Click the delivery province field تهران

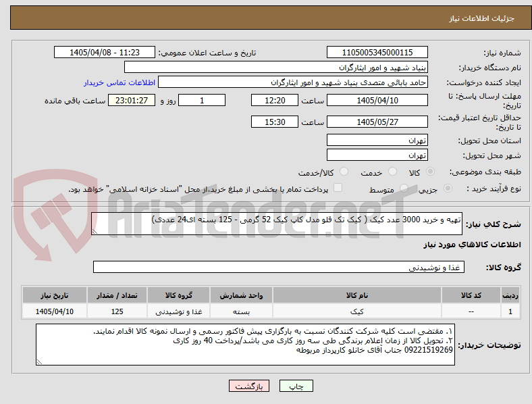pyautogui.click(x=377, y=140)
